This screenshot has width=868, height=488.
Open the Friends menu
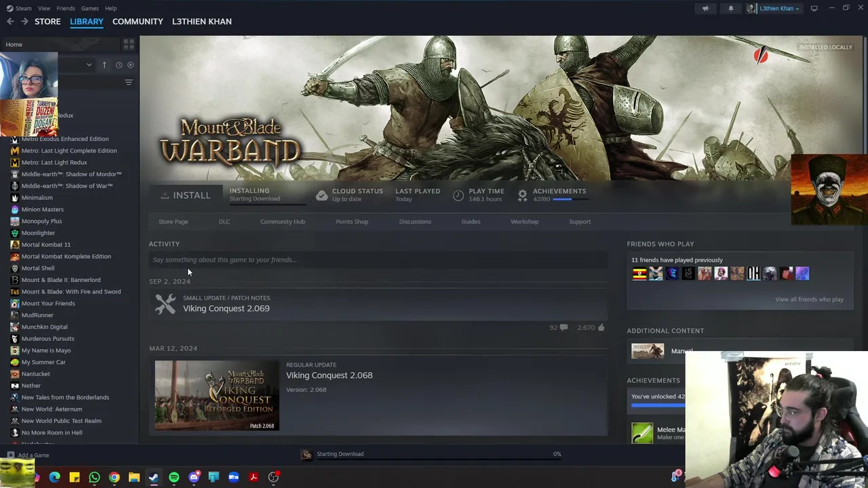tap(66, 8)
